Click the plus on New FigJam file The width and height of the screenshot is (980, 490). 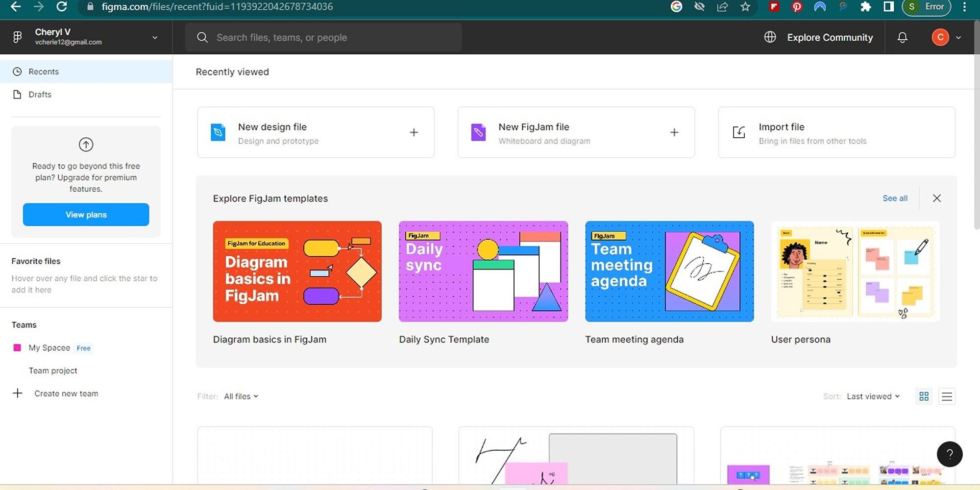pyautogui.click(x=674, y=132)
